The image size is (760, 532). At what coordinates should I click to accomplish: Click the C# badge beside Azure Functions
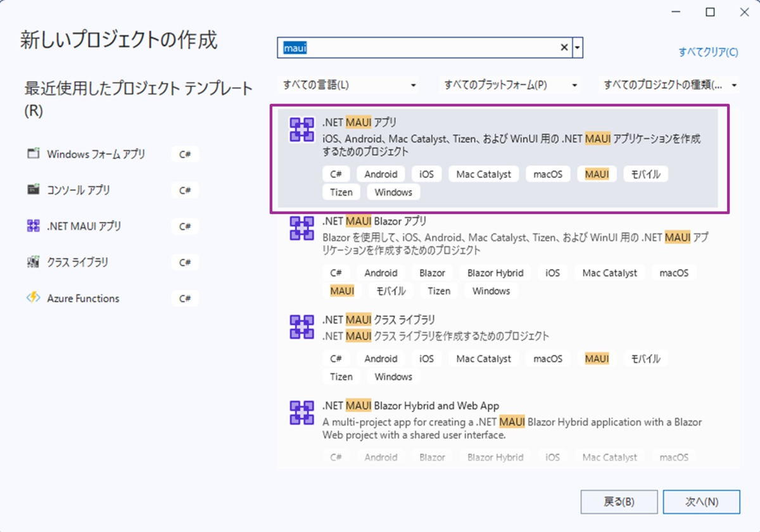point(185,298)
